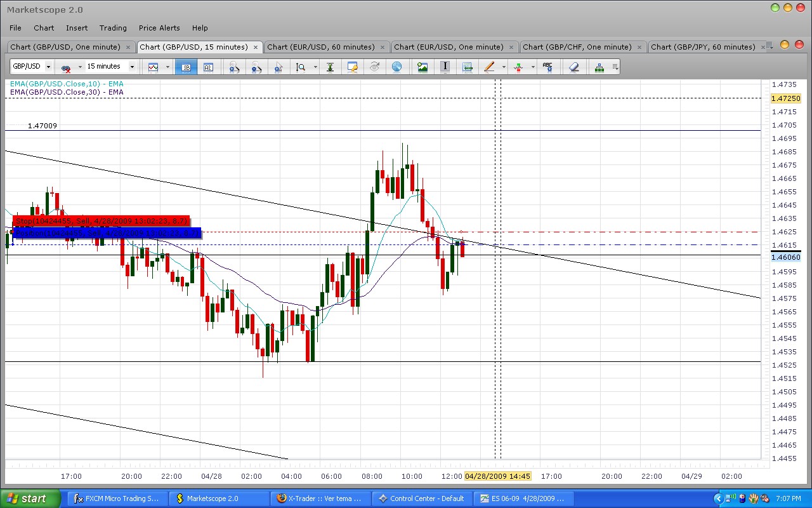Open the GBP/USD symbol dropdown

coord(48,67)
